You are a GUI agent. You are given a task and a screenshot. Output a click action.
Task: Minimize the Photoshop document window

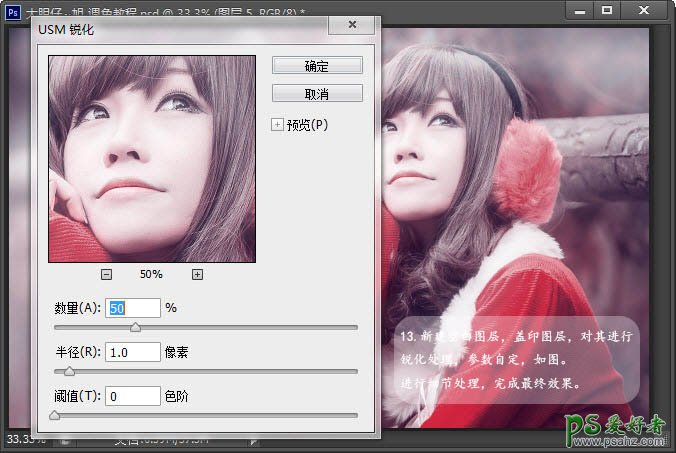(578, 10)
